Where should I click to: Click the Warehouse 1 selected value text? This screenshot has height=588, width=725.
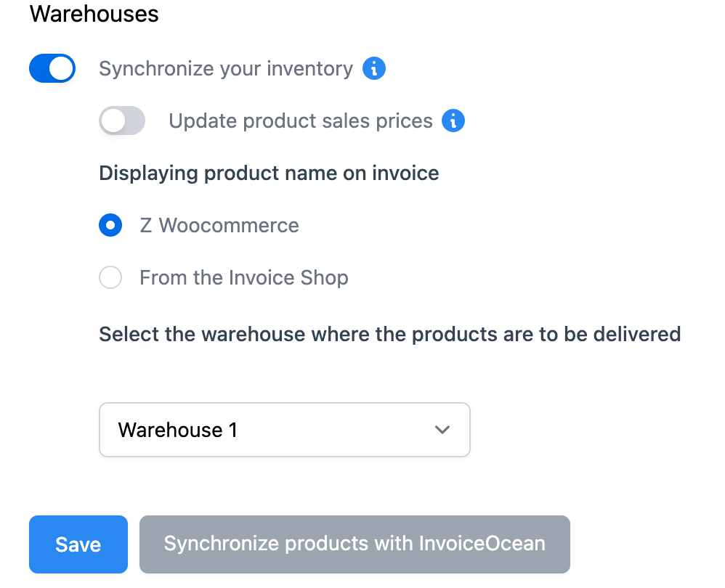coord(178,430)
